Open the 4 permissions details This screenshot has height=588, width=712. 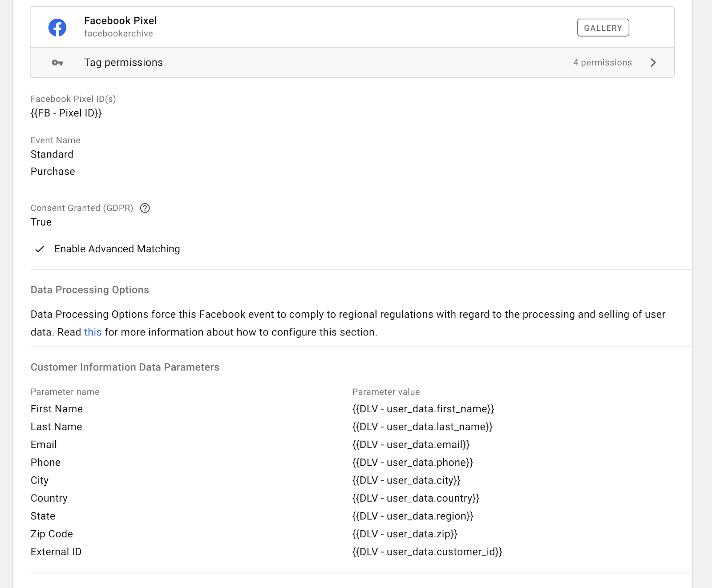point(603,62)
